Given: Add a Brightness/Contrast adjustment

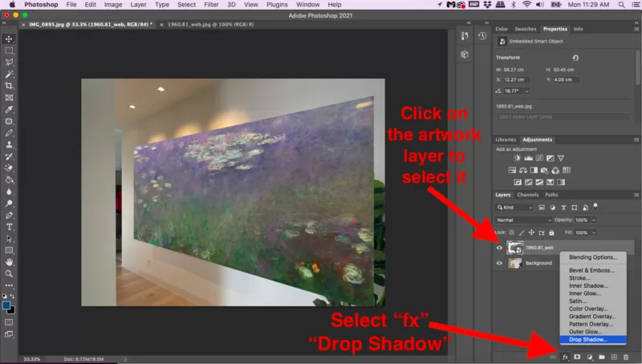Looking at the screenshot, I should tap(518, 158).
